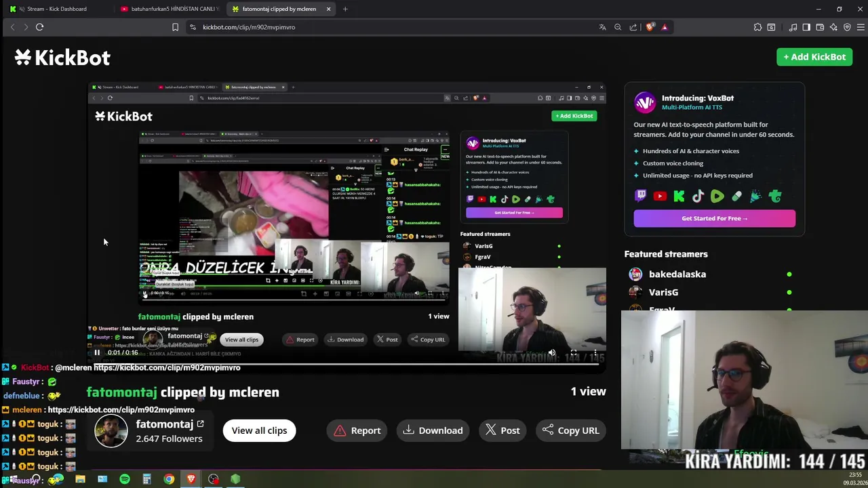Screen dimensions: 868x488
Task: Close the fatomontaj clipped tab
Action: pos(328,9)
